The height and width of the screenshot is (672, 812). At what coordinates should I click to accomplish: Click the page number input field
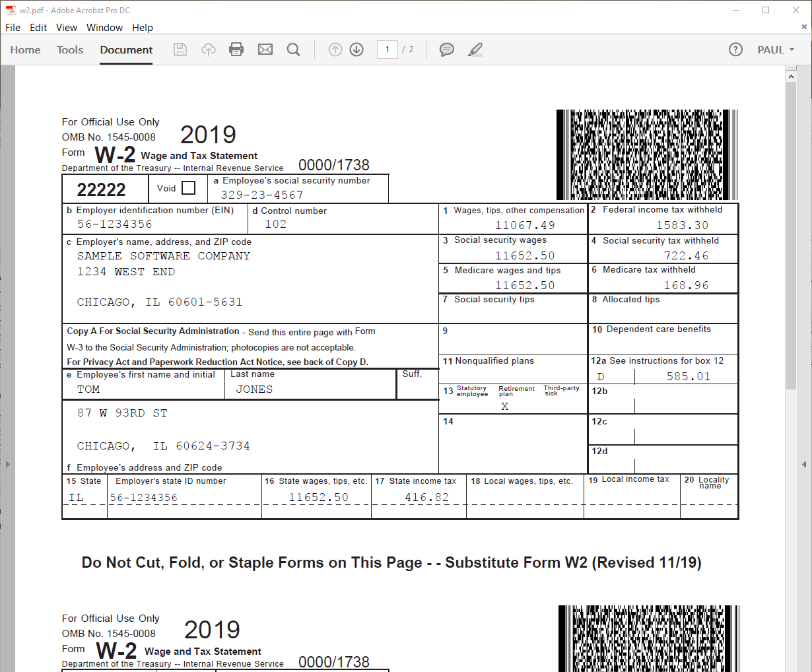388,50
